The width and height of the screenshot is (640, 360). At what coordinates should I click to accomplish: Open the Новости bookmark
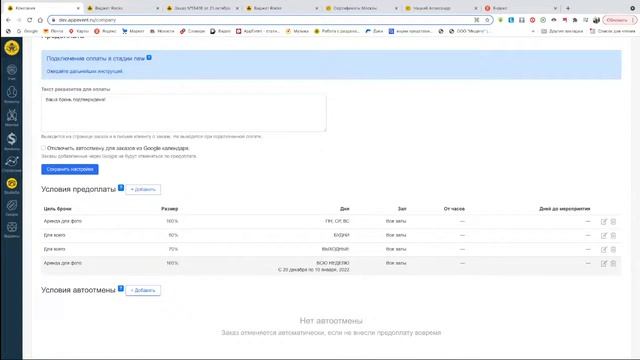coord(162,31)
